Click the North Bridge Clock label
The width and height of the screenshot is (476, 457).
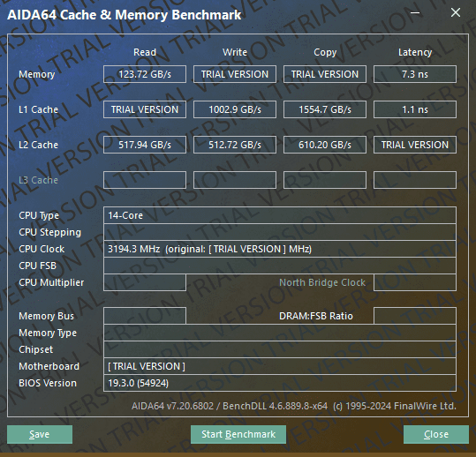(322, 282)
